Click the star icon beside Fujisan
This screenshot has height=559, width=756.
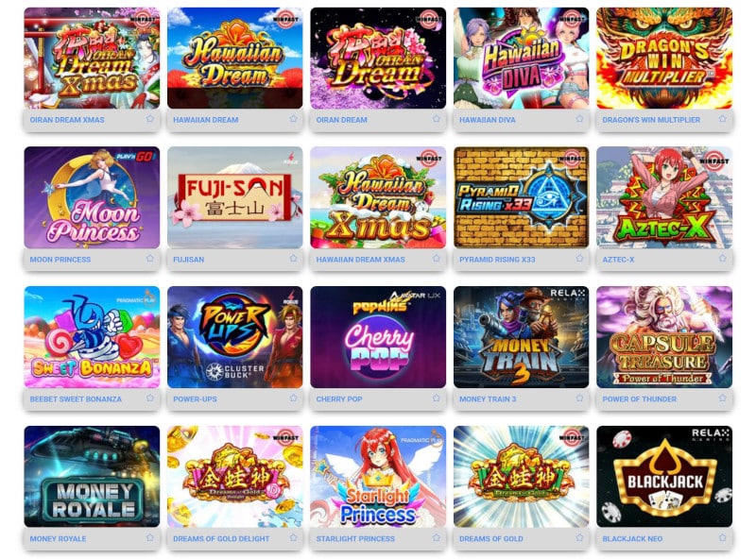293,259
